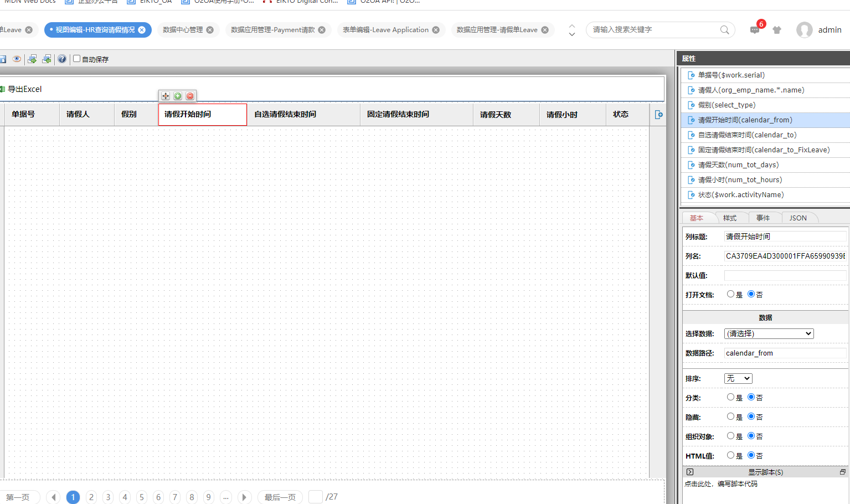850x504 pixels.
Task: Select 假别(select_type) in the property list
Action: 765,105
